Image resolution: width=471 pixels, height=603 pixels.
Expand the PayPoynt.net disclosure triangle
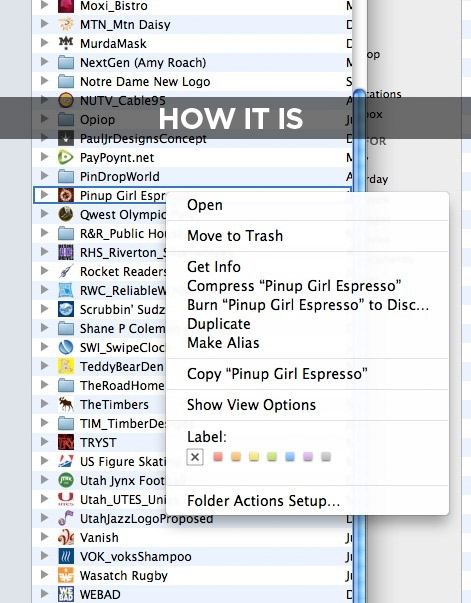pos(45,157)
